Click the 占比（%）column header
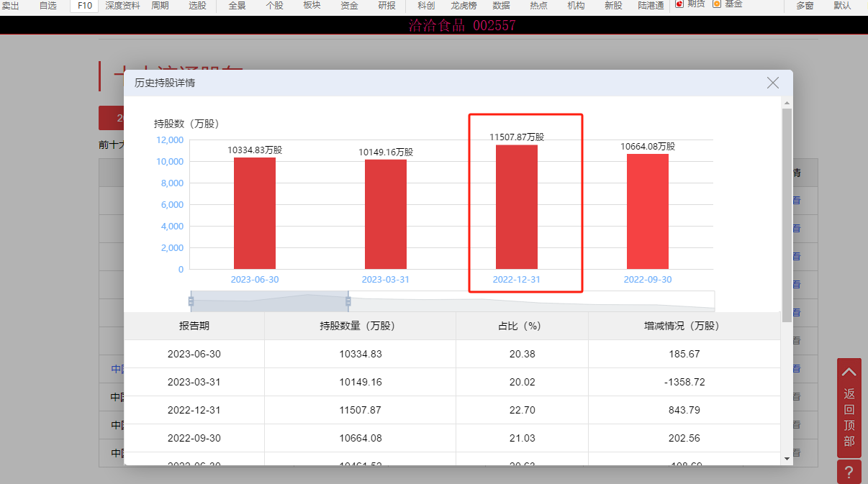868x484 pixels. pos(523,326)
